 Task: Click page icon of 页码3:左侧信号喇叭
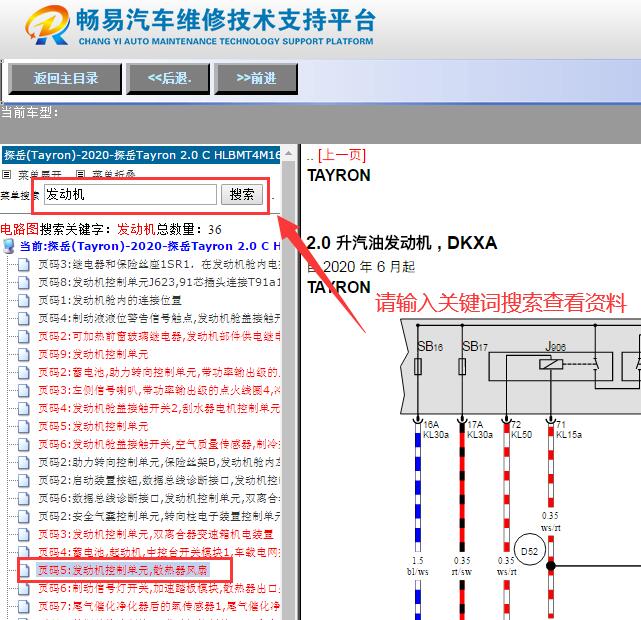coord(24,390)
